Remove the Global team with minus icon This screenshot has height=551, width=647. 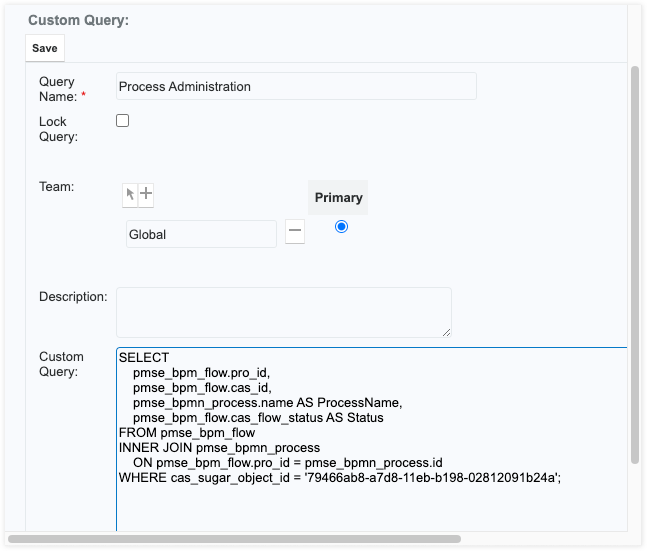(x=295, y=232)
